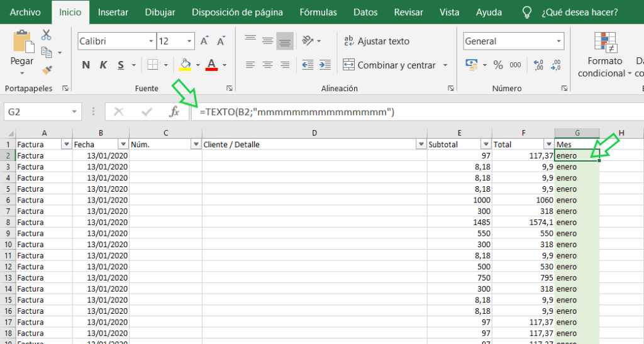The width and height of the screenshot is (644, 344).
Task: Open Alineación dialog launcher icon
Action: tap(450, 88)
